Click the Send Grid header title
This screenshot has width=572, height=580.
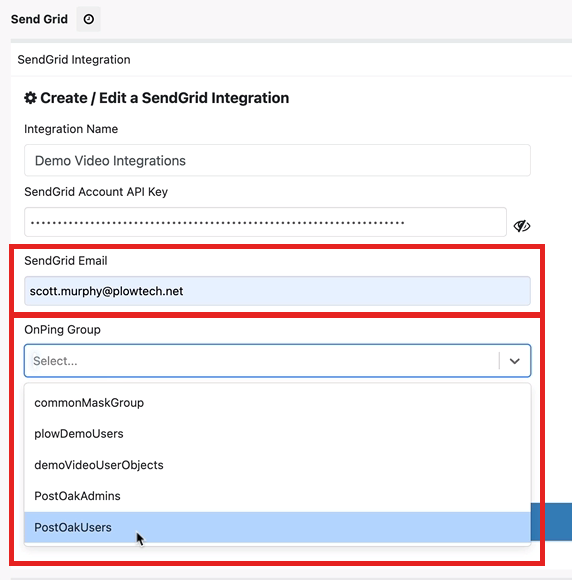[x=39, y=19]
